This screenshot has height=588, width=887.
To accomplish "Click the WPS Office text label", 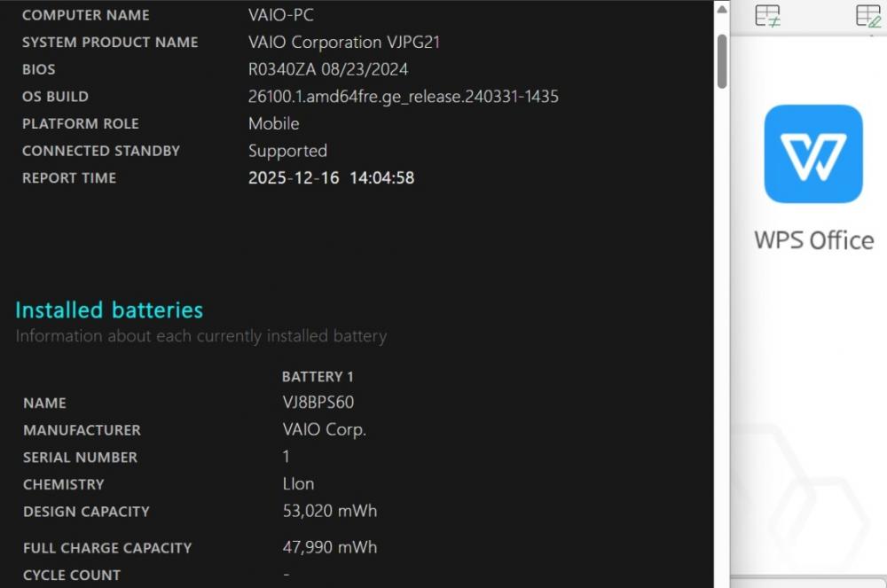I will 813,240.
